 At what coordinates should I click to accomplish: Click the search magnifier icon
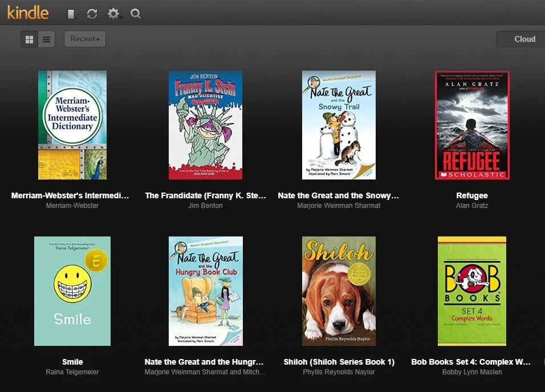(x=136, y=14)
